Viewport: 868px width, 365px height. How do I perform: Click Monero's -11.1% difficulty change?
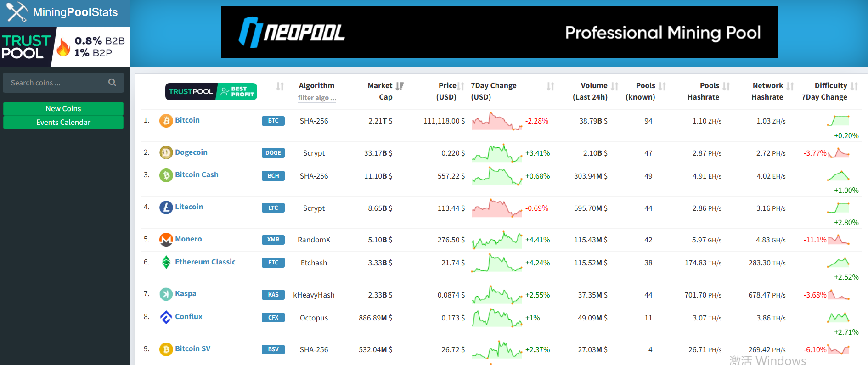pyautogui.click(x=815, y=240)
